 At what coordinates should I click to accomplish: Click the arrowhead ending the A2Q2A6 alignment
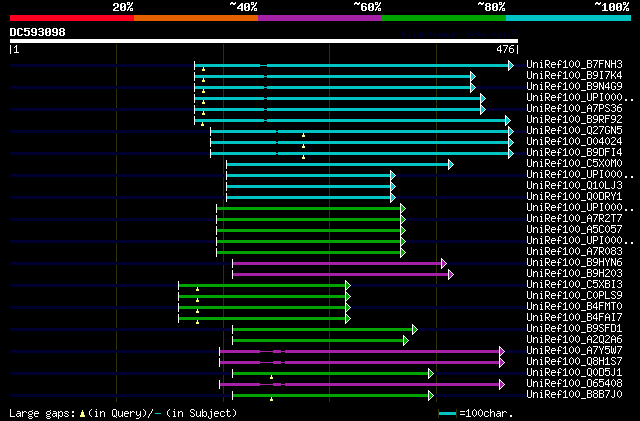406,341
